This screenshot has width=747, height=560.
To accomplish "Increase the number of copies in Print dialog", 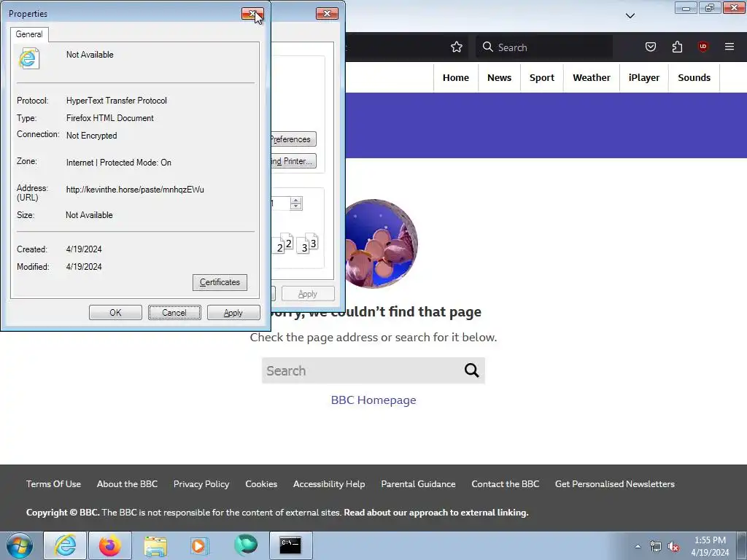I will [296, 200].
